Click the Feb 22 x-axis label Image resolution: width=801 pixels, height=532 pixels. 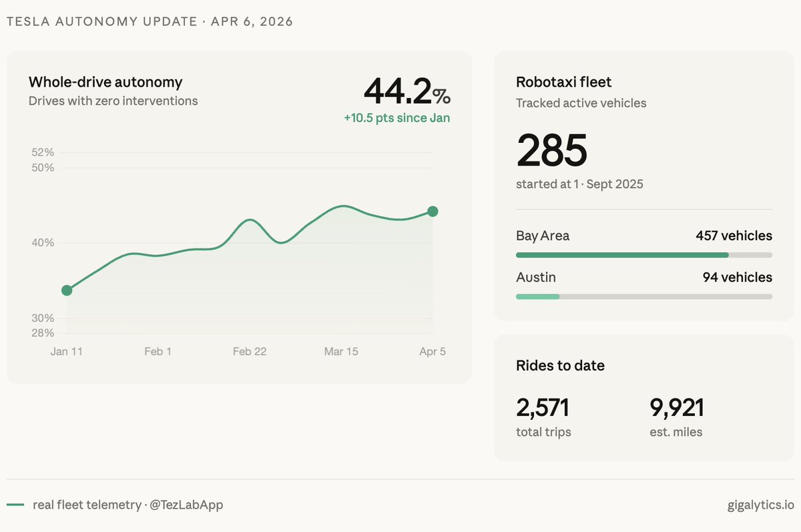click(x=250, y=351)
